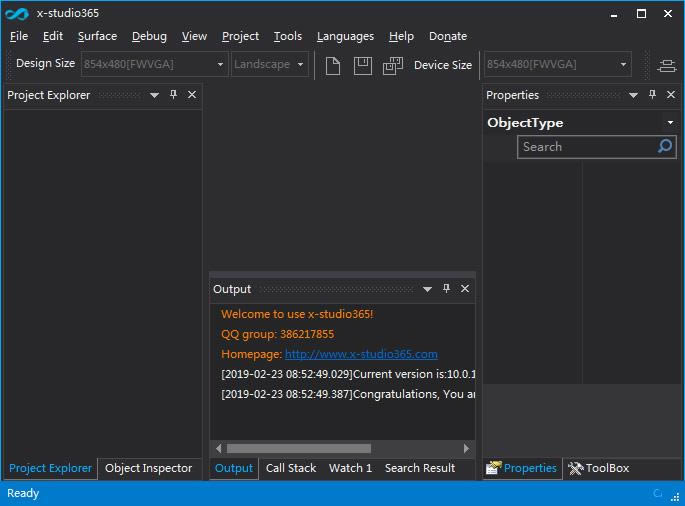Close the Project Explorer panel
The height and width of the screenshot is (506, 685).
click(192, 94)
